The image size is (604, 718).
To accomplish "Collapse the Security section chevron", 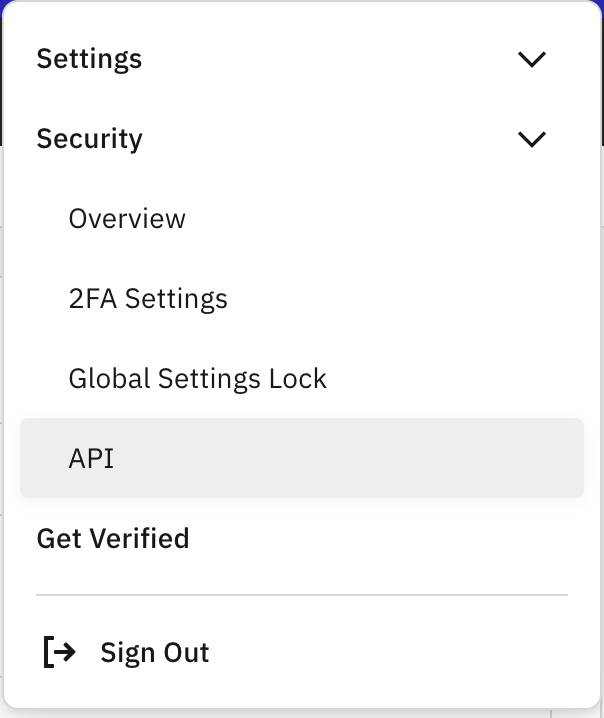I will pyautogui.click(x=532, y=139).
